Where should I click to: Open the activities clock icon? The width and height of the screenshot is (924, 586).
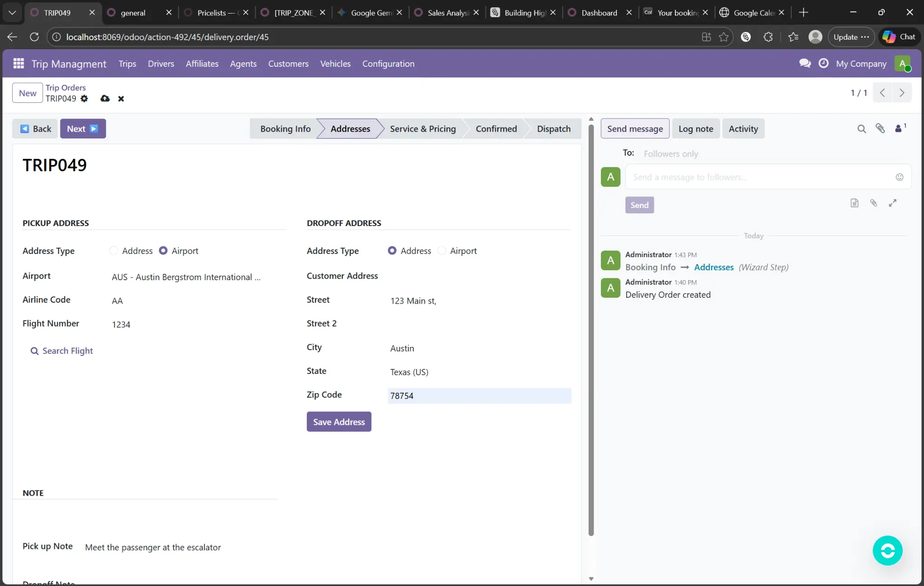[823, 63]
